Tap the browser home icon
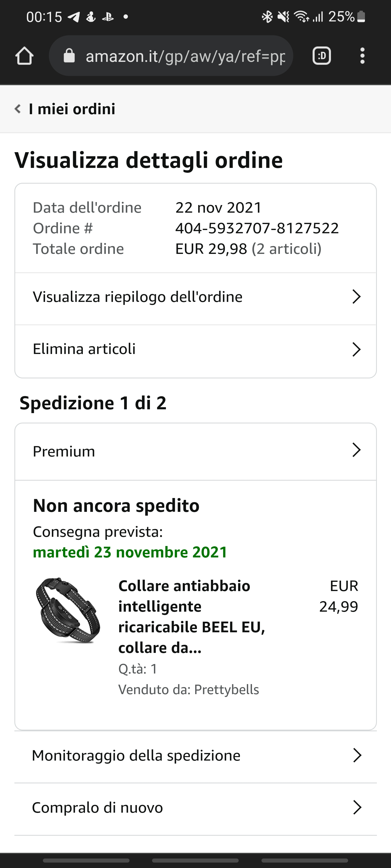 [24, 56]
